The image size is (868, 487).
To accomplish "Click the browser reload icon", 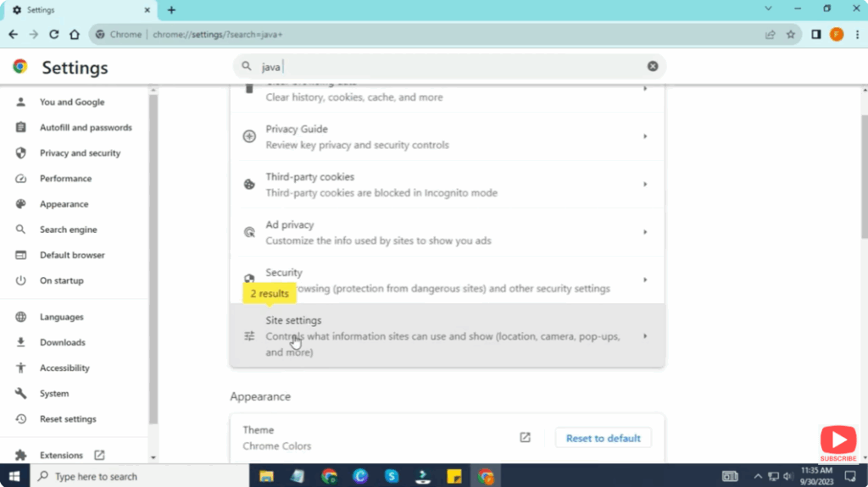I will 54,35.
